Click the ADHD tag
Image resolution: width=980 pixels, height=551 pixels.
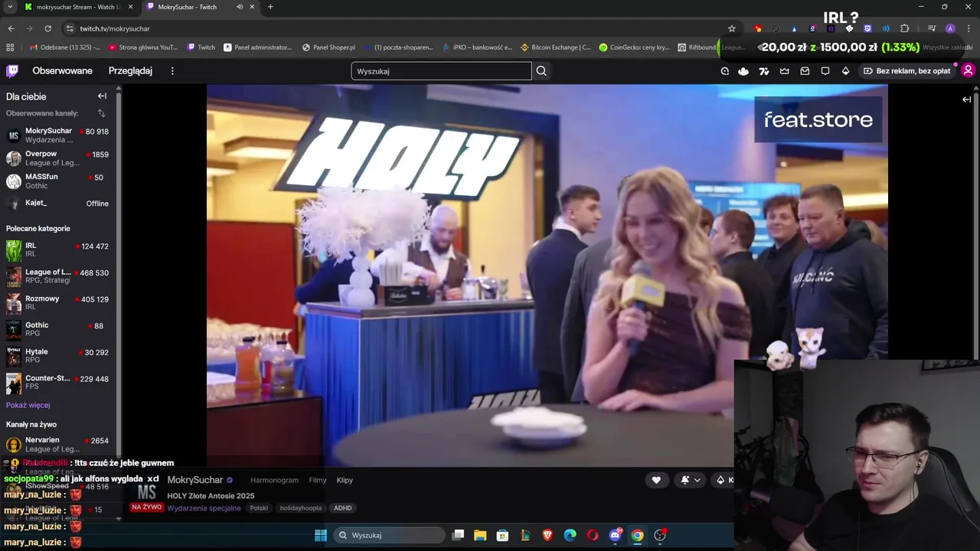(342, 508)
